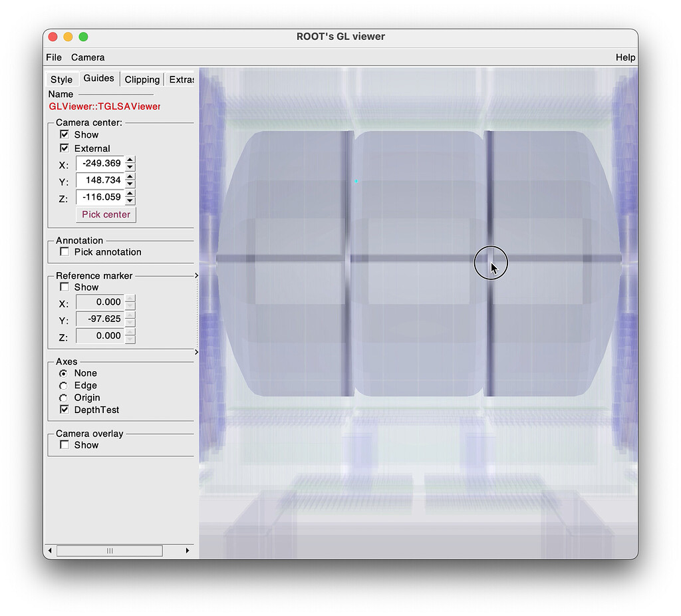Select the Extras tab
This screenshot has height=616, width=681.
180,79
